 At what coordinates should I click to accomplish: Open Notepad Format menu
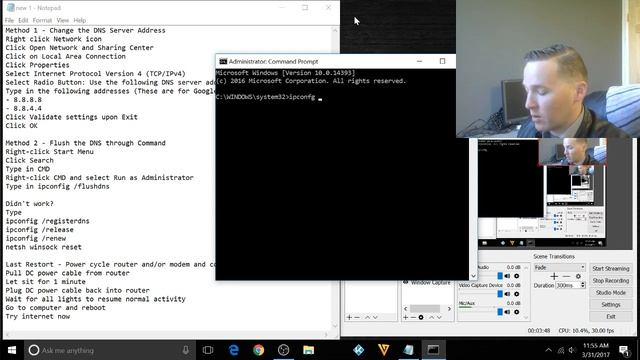(42, 20)
